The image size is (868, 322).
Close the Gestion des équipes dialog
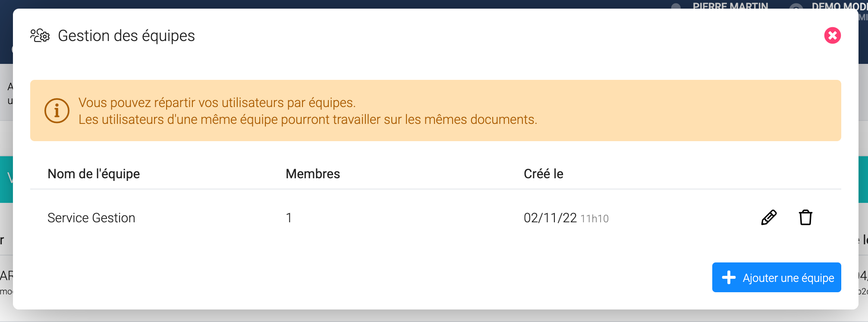pos(832,35)
